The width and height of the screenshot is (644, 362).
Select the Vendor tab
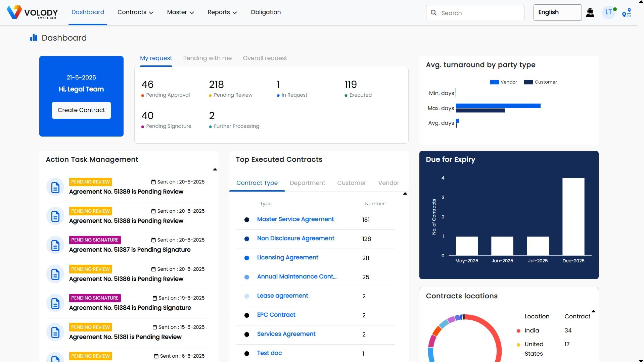(388, 183)
